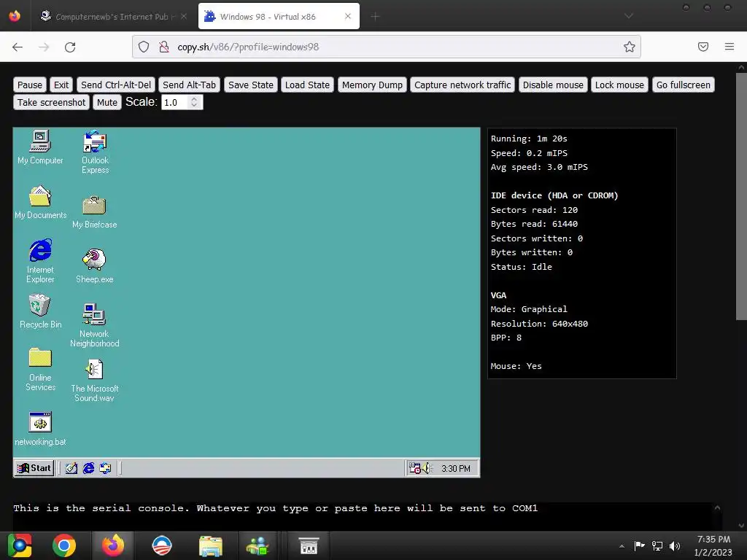Click host network tray icon

(x=657, y=546)
